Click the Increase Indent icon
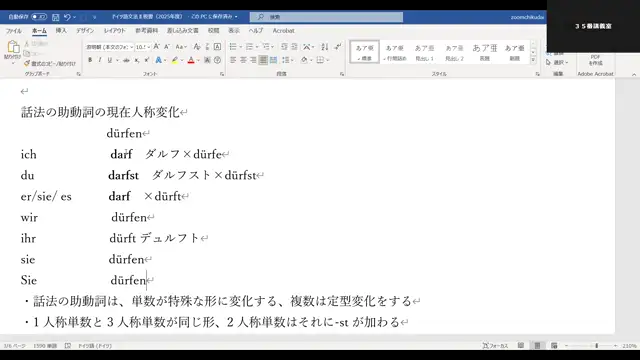The width and height of the screenshot is (640, 360). [294, 47]
